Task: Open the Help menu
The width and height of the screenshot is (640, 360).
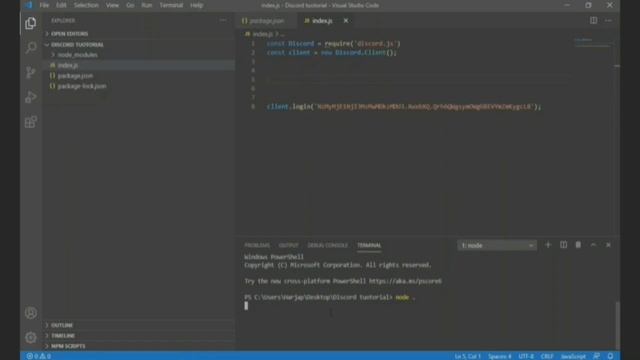Action: [197, 5]
